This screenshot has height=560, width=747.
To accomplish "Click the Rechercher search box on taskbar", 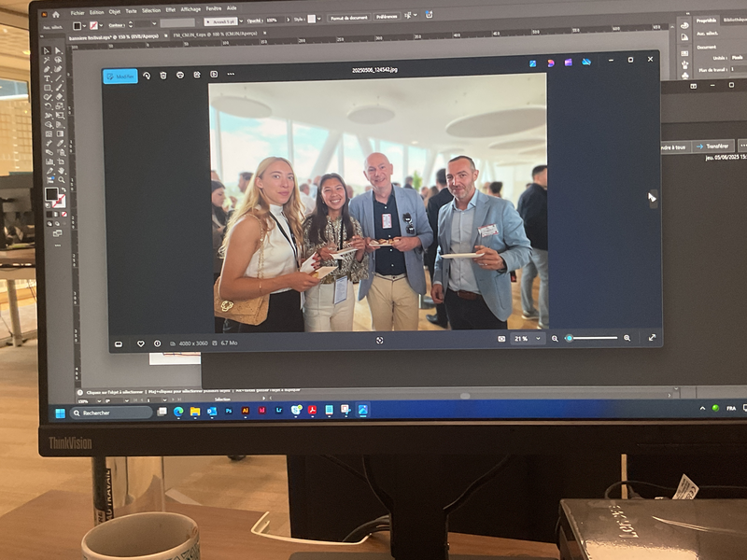I will click(110, 412).
